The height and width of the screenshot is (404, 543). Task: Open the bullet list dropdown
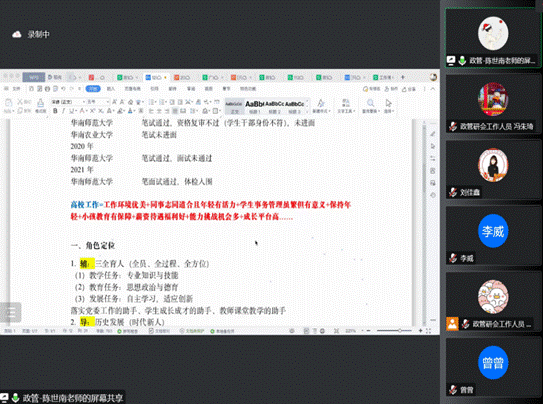click(x=155, y=102)
